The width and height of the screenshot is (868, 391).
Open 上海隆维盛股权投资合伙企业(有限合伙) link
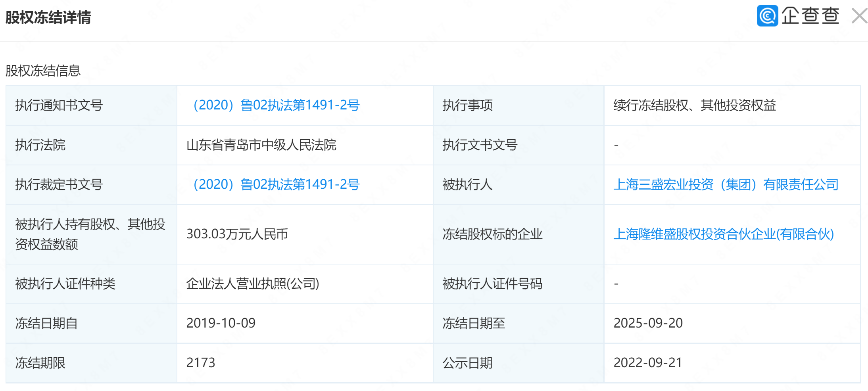[724, 234]
